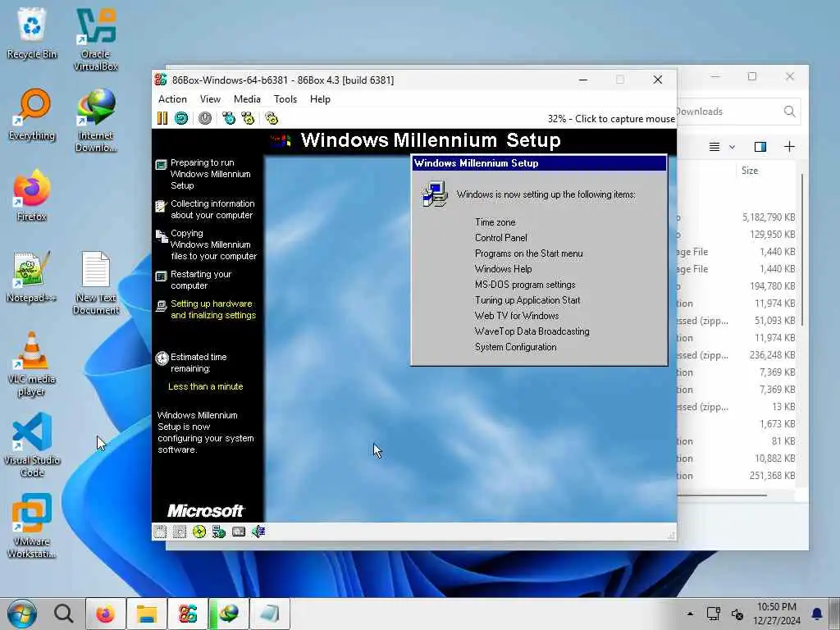Open the muted volume tray icon
The image size is (840, 630).
pyautogui.click(x=737, y=614)
